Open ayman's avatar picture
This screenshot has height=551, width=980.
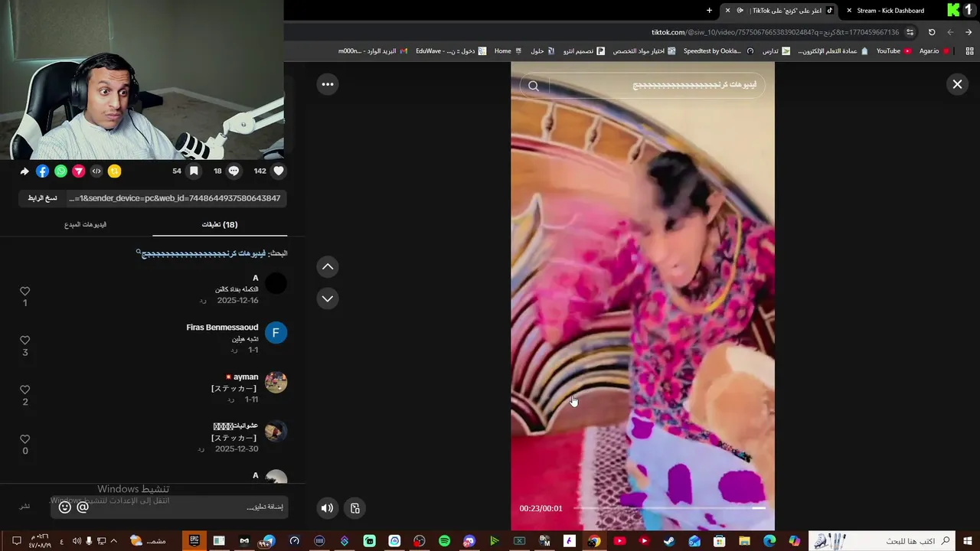coord(276,382)
